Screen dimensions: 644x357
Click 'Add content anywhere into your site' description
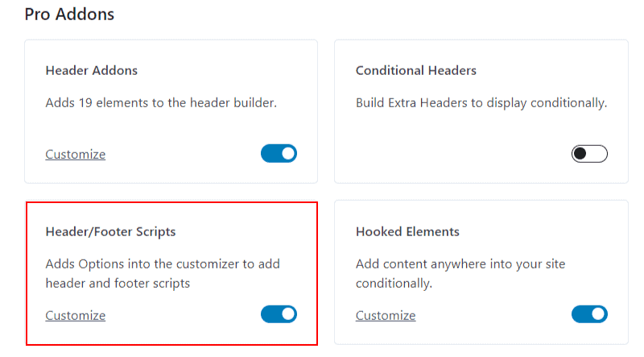coord(460,273)
